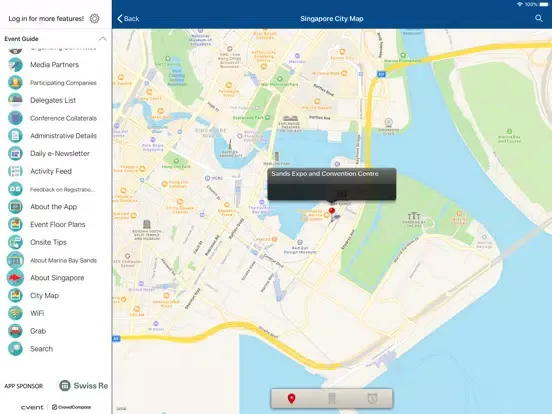The width and height of the screenshot is (552, 414).
Task: Tap the clock icon in bottom toolbar
Action: [x=372, y=399]
